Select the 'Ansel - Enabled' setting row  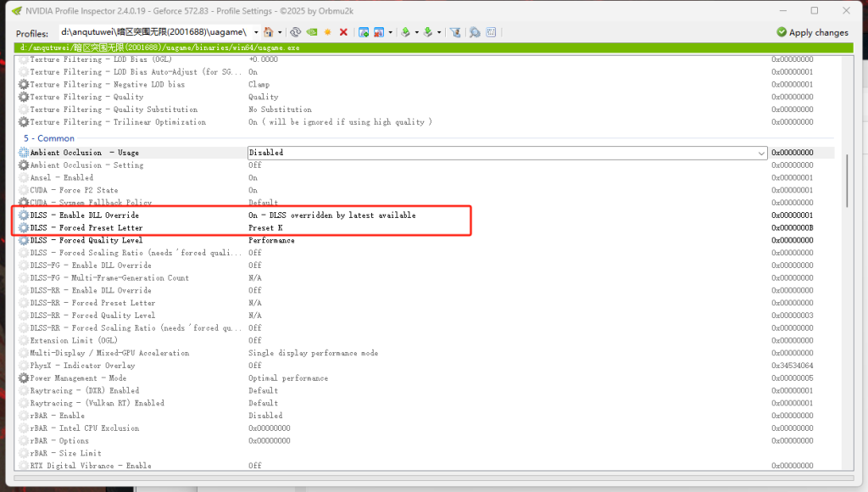click(x=426, y=178)
